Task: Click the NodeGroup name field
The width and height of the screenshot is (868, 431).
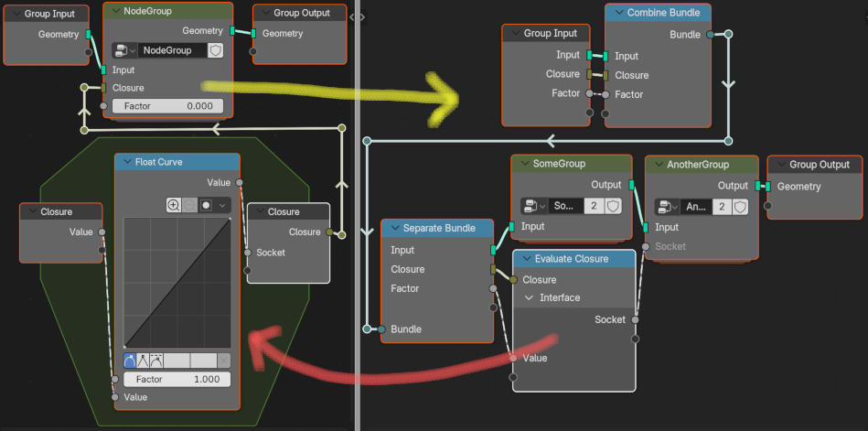Action: pos(172,50)
